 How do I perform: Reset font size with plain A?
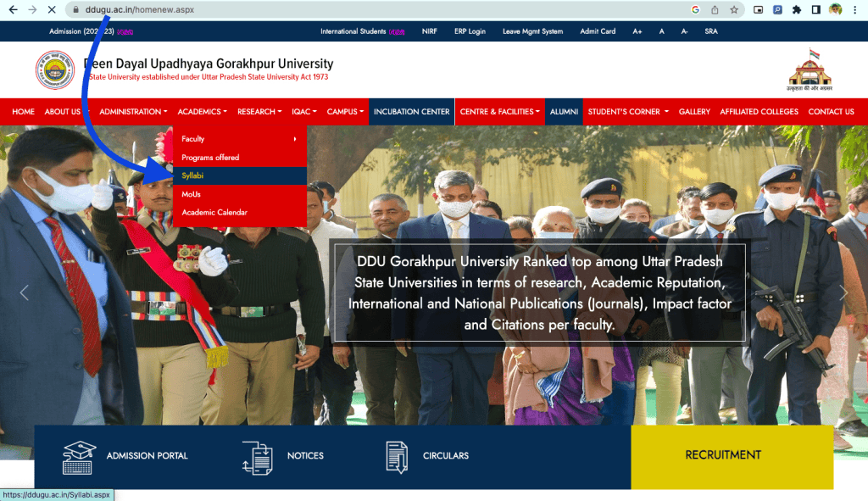[661, 31]
